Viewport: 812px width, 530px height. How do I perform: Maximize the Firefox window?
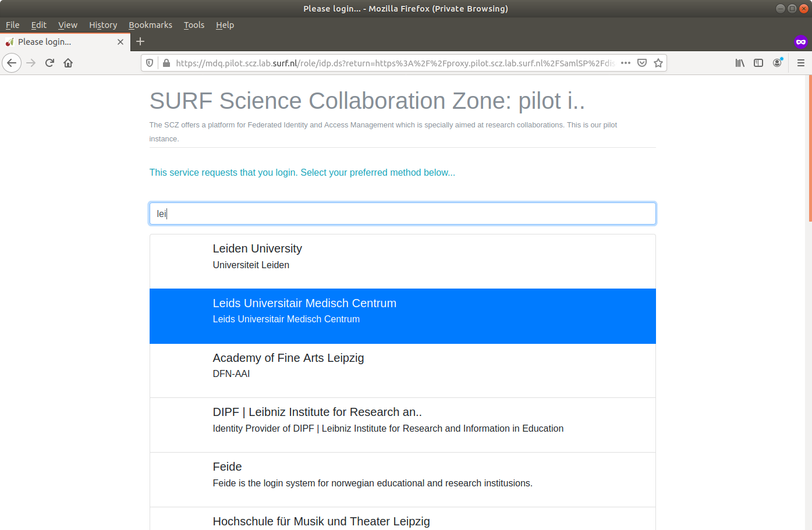(x=792, y=8)
